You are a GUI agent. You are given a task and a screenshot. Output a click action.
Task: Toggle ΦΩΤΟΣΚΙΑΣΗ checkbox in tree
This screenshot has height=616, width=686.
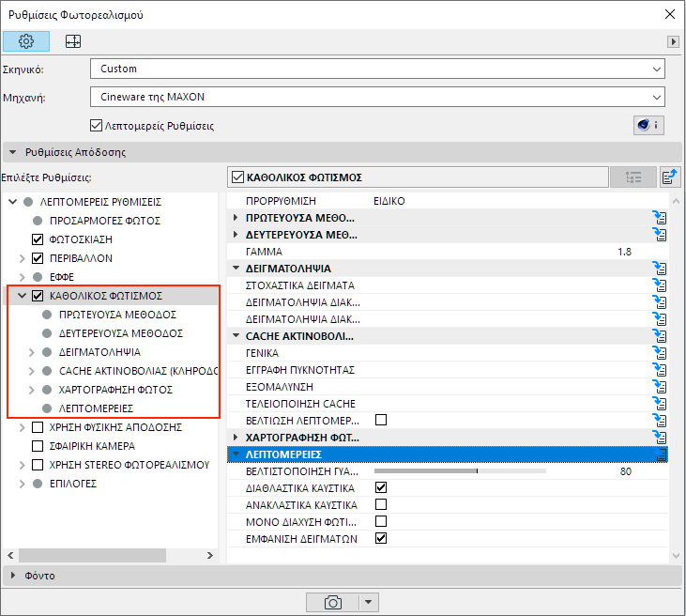pyautogui.click(x=38, y=239)
